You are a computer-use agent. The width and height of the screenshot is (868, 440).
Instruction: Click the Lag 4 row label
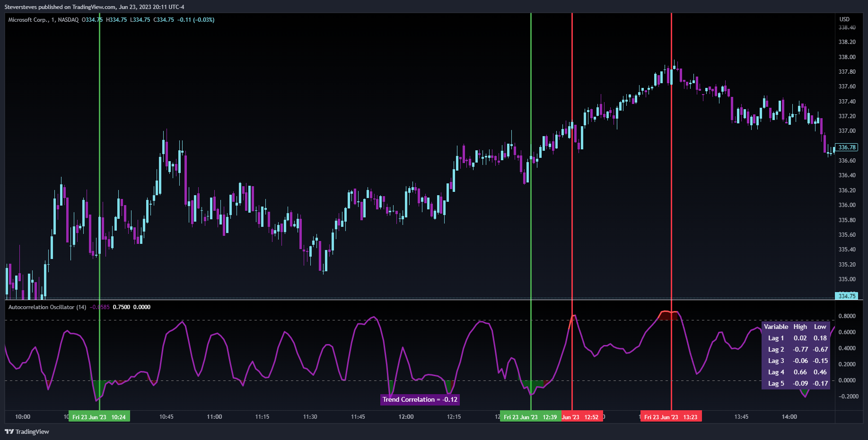pyautogui.click(x=776, y=372)
